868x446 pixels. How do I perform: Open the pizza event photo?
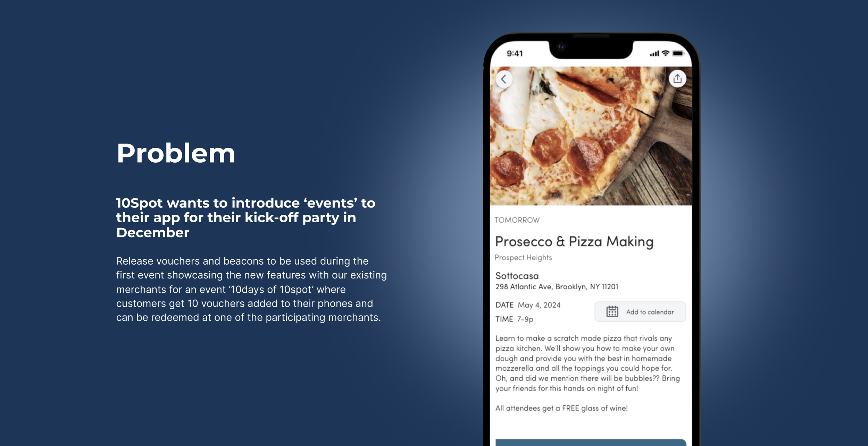[x=591, y=136]
